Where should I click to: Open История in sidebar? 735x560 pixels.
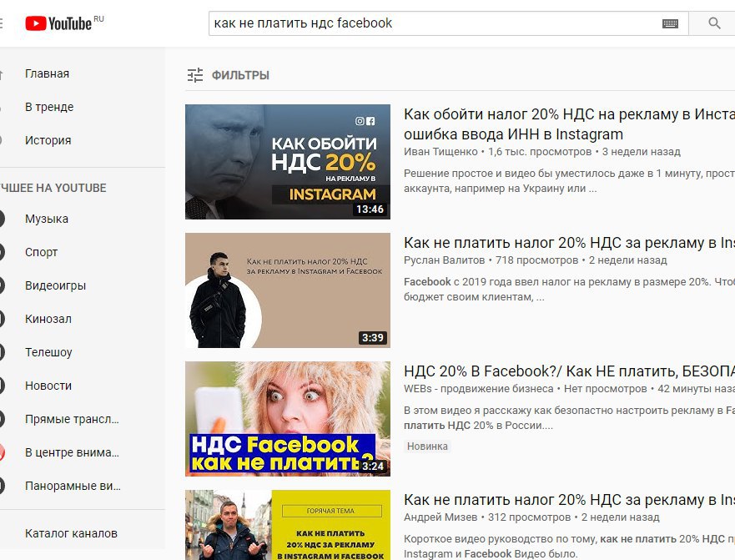pyautogui.click(x=48, y=140)
